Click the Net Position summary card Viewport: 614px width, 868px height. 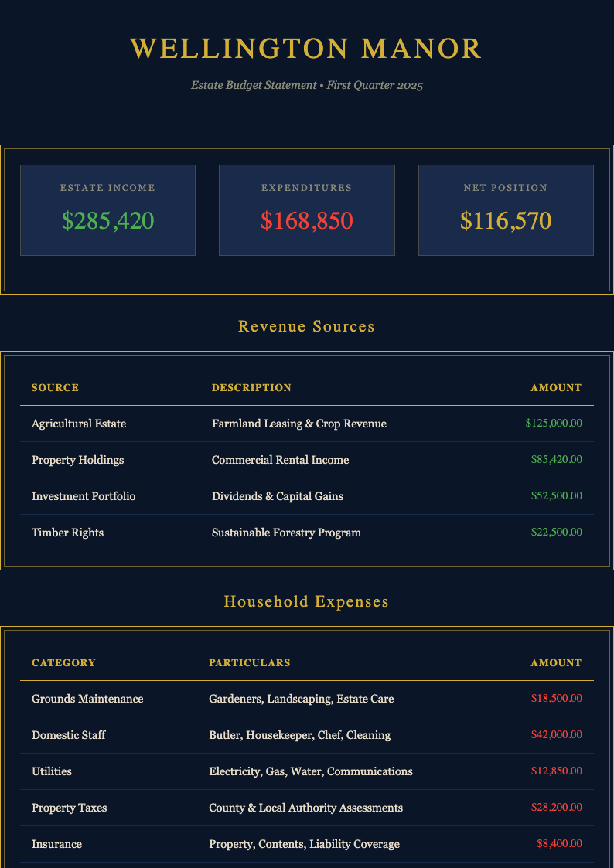tap(506, 209)
